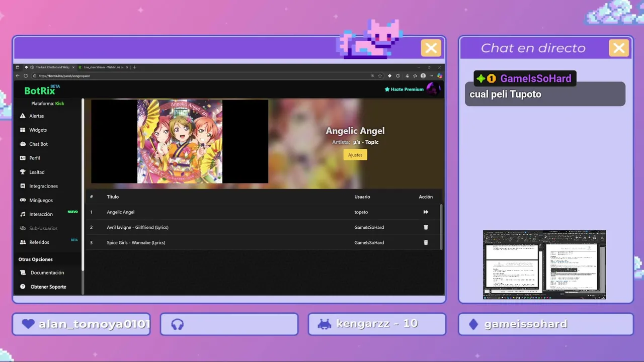Click the Obtener Soporte question icon
Screen dimensions: 644x362
[23, 287]
